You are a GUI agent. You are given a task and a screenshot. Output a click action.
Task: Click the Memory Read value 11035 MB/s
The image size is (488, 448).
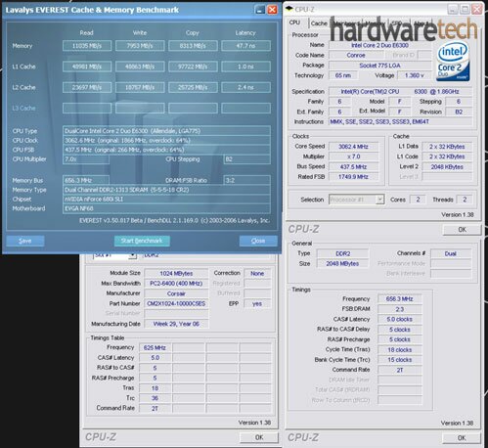coord(87,46)
